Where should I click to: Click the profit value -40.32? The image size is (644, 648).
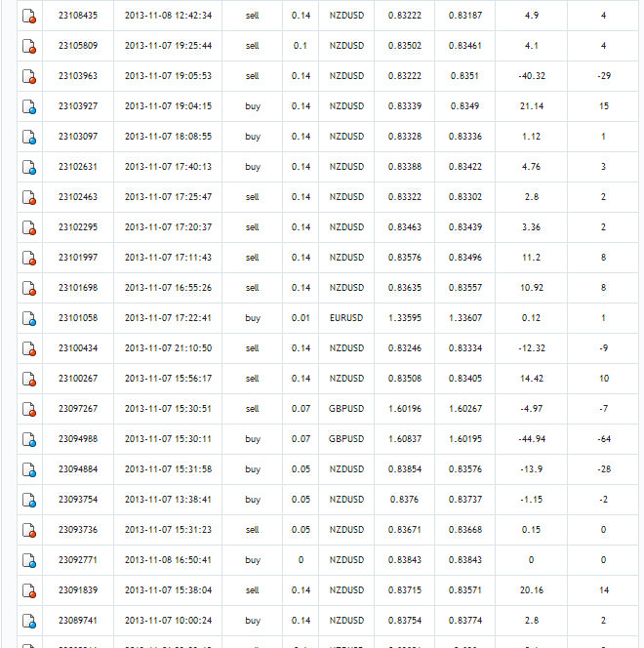[x=532, y=75]
